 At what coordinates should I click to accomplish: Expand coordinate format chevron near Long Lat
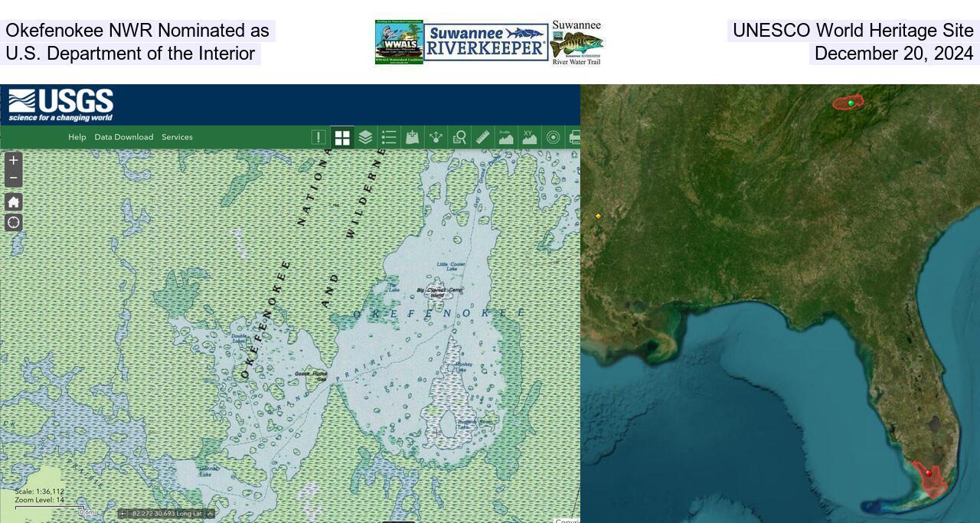click(x=210, y=514)
